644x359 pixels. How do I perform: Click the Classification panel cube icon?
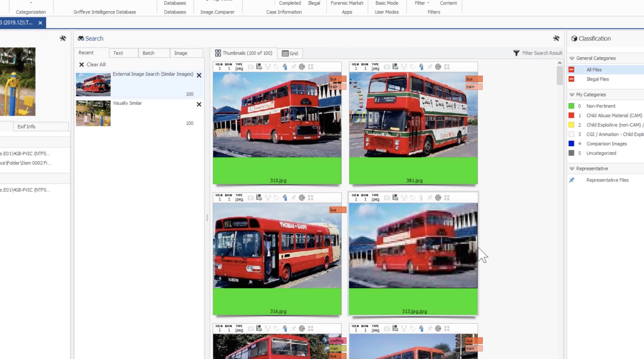[574, 38]
